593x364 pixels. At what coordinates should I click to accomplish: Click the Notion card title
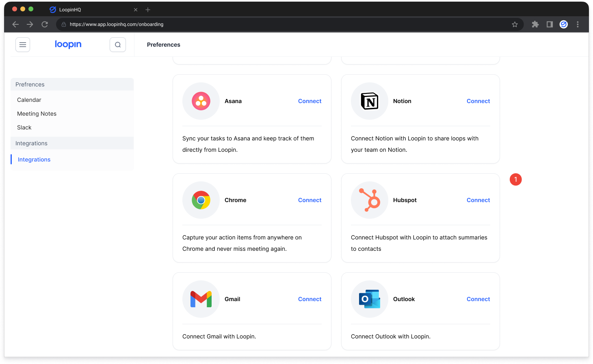coord(402,101)
